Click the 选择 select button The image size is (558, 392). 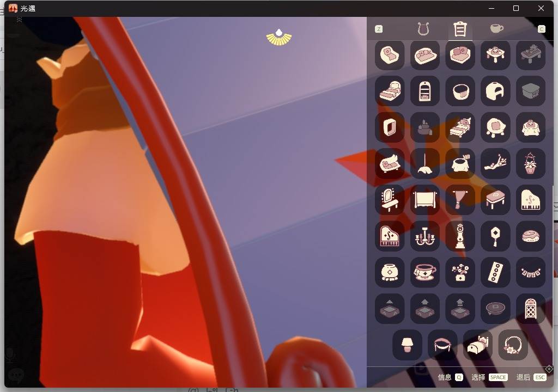[x=489, y=377]
